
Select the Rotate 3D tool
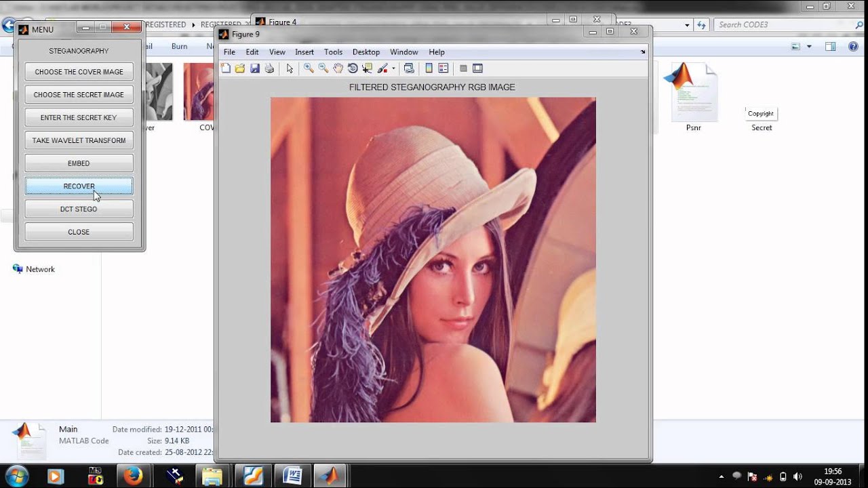353,68
